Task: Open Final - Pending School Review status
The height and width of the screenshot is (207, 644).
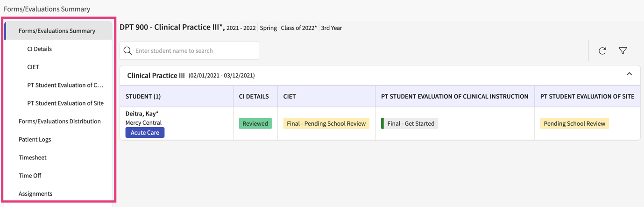Action: coord(326,123)
